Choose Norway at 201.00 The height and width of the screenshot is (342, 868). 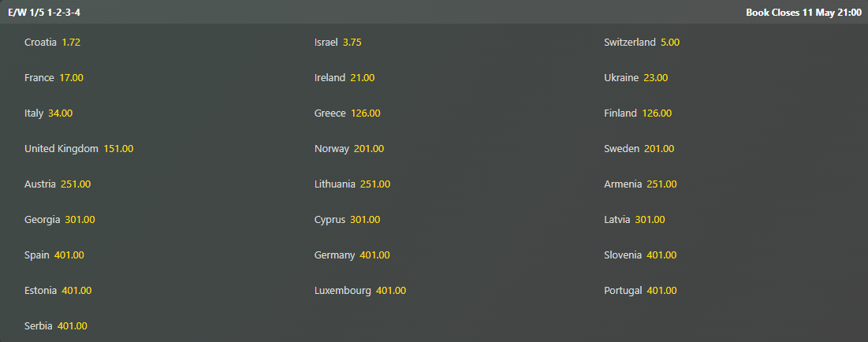click(348, 148)
